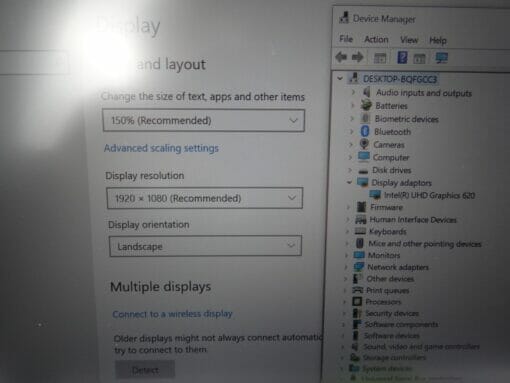
Task: Click the Intel(R) UHD Graphics 620 device
Action: [429, 195]
